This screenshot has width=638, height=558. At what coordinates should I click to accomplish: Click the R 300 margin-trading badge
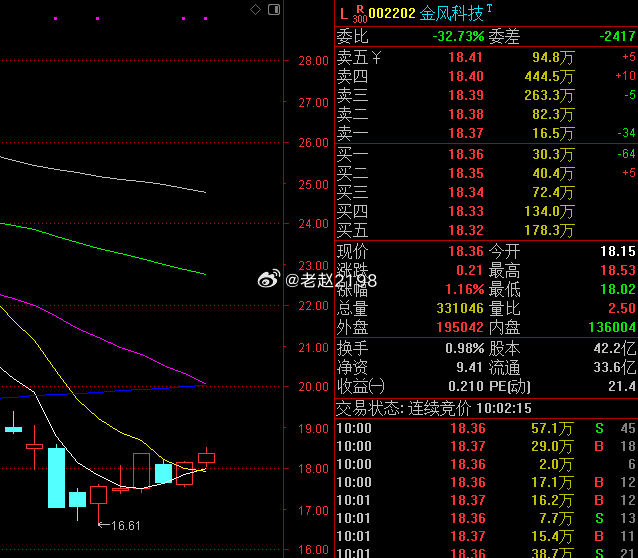(x=360, y=14)
